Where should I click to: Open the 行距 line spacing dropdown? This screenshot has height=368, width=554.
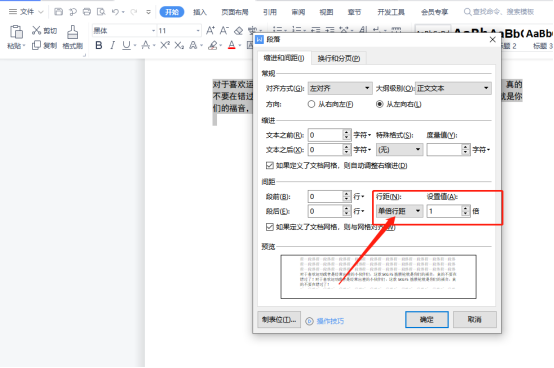[399, 211]
